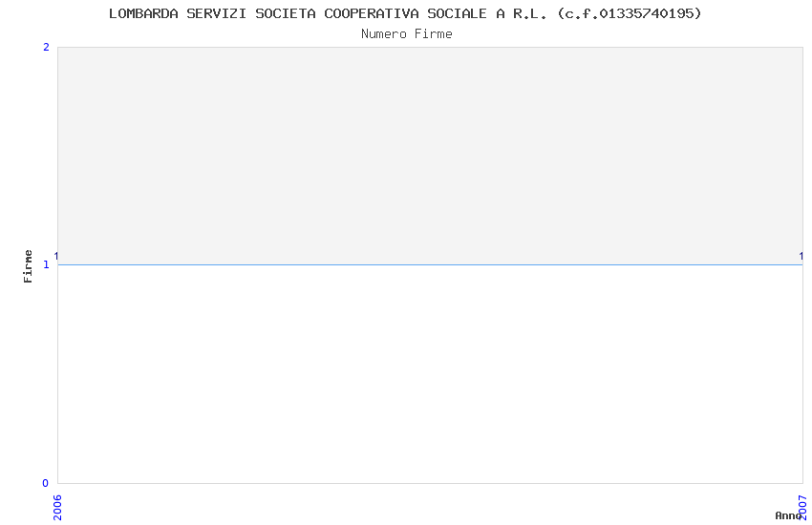
Task: Click the Anno x-axis label
Action: pyautogui.click(x=788, y=515)
